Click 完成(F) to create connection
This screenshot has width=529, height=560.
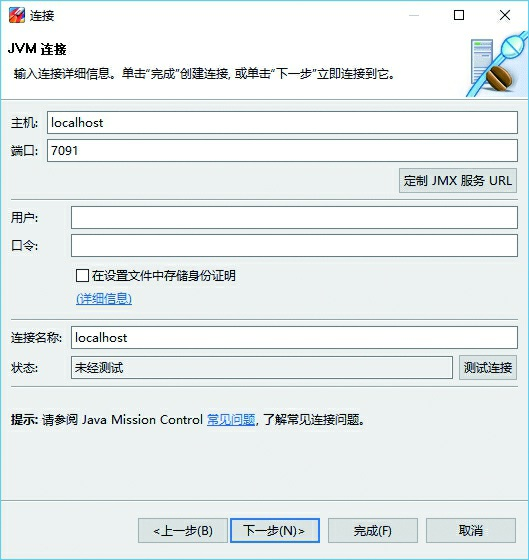pos(373,530)
